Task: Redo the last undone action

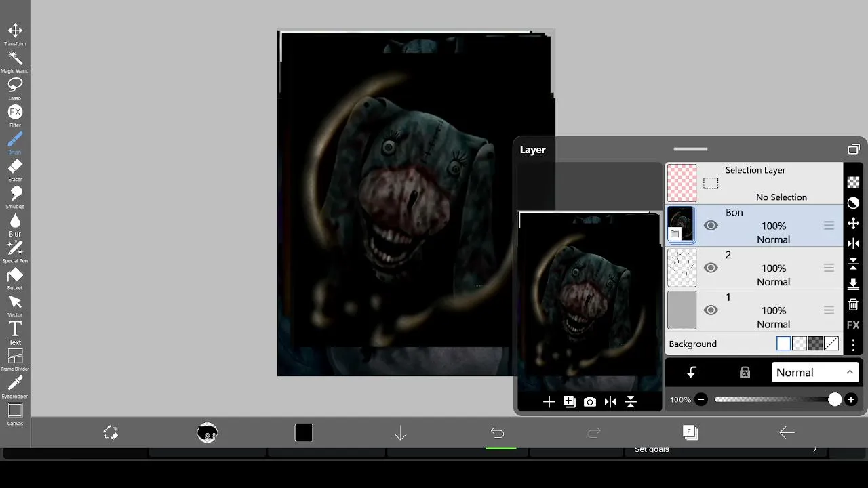Action: pyautogui.click(x=594, y=432)
